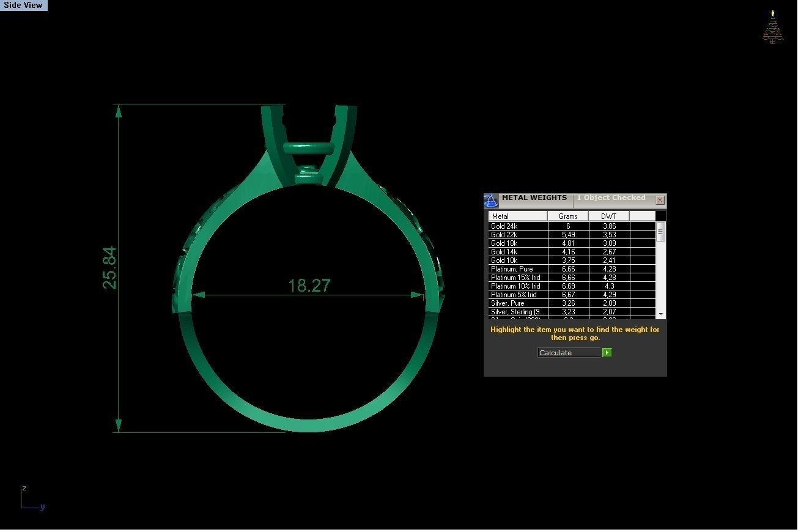Select the Platinum 10% Irid row
The height and width of the screenshot is (532, 801).
[x=572, y=286]
